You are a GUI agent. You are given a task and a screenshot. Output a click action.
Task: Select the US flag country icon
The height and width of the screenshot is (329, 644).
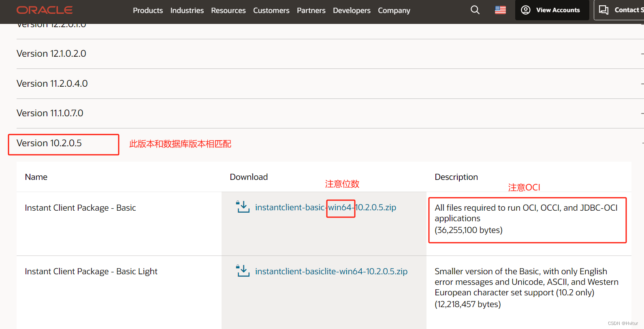[500, 10]
